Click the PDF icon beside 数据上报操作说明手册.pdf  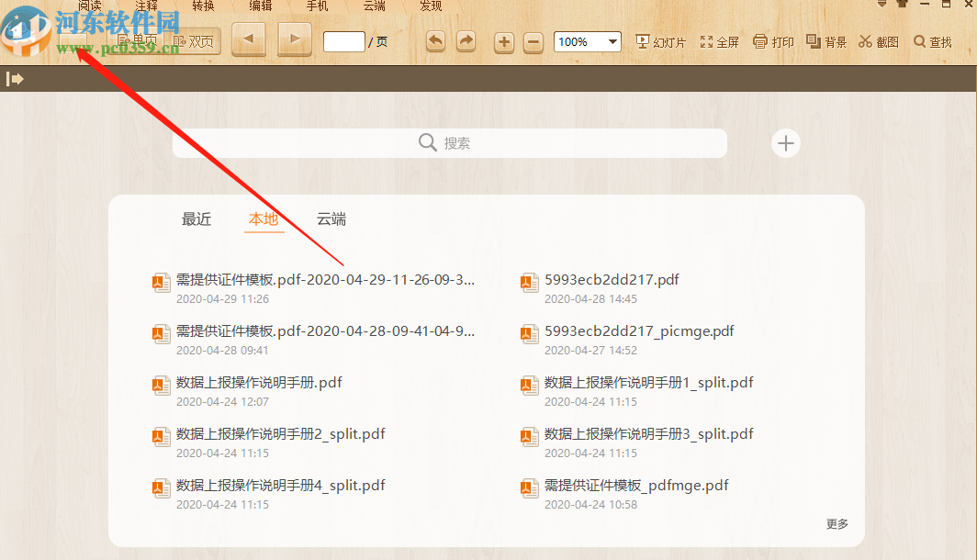tap(162, 385)
